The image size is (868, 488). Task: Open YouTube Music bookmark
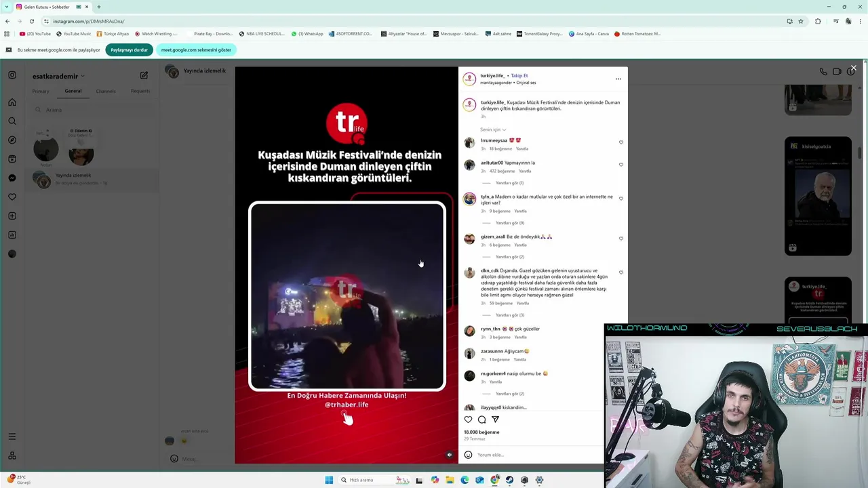[74, 34]
